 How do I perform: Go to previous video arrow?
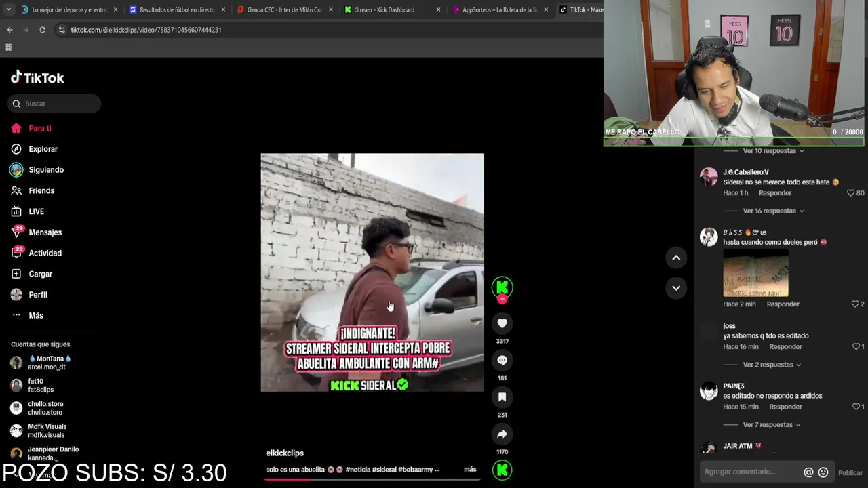coord(676,258)
